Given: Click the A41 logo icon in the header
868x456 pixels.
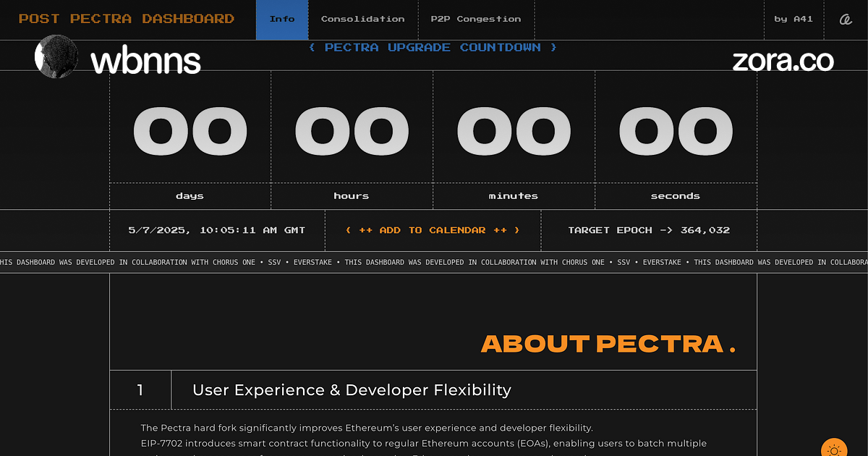Looking at the screenshot, I should pos(845,20).
